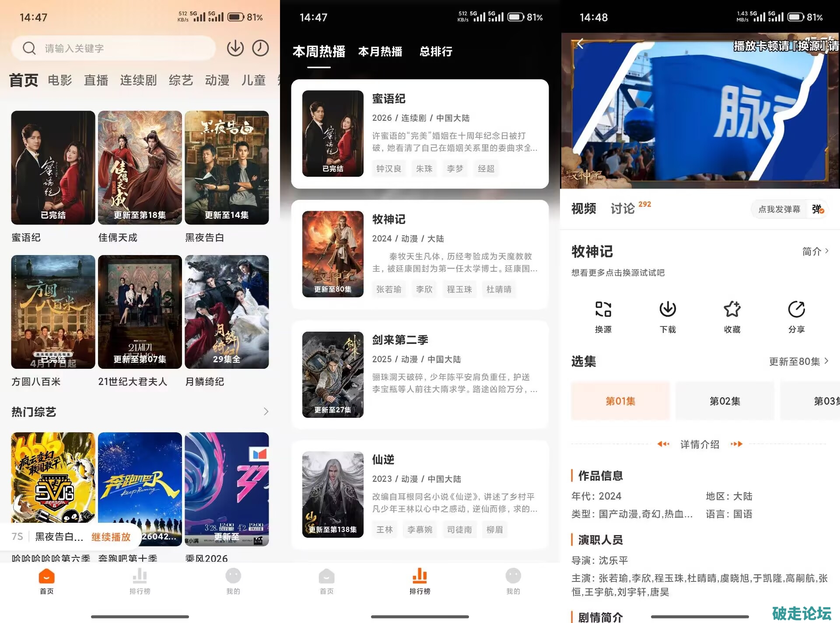Go back using player arrow

tap(581, 44)
